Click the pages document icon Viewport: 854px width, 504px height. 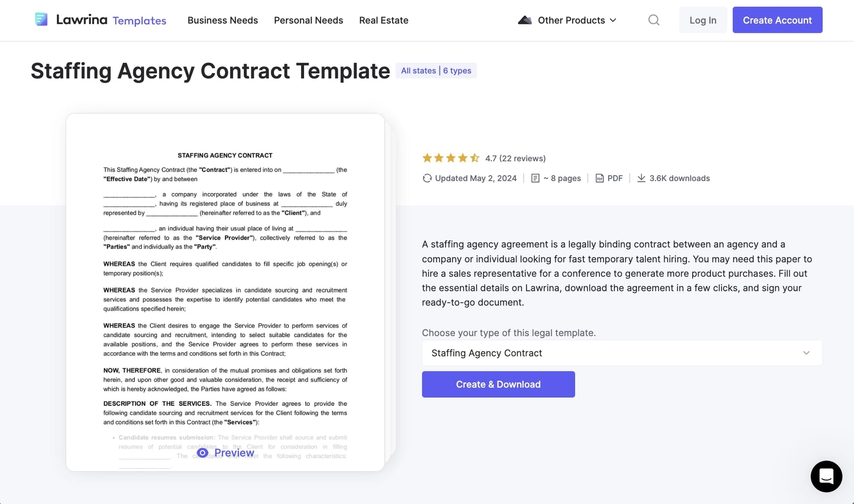[535, 178]
